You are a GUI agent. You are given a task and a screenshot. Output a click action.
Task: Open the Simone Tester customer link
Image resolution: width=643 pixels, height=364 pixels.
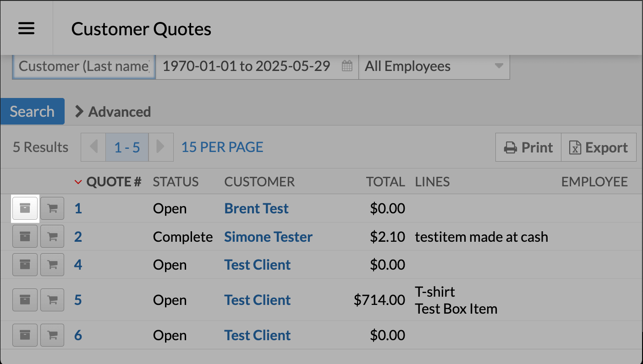click(268, 237)
